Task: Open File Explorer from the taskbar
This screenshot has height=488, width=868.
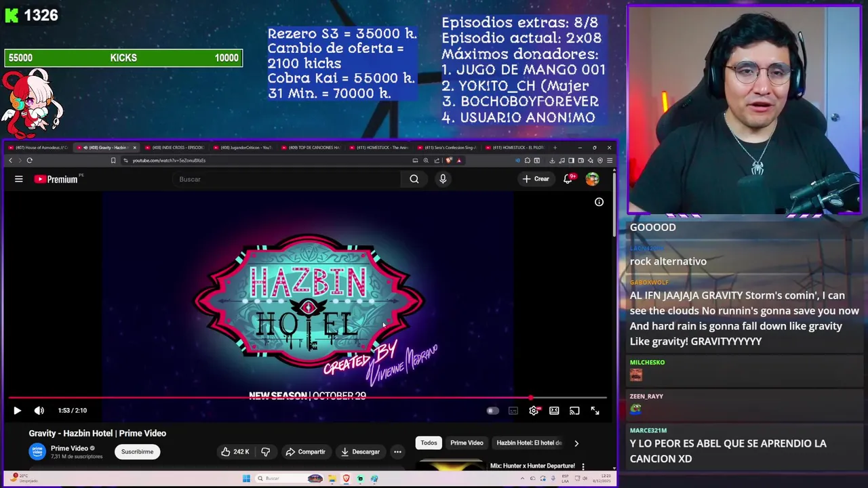Action: tap(332, 479)
